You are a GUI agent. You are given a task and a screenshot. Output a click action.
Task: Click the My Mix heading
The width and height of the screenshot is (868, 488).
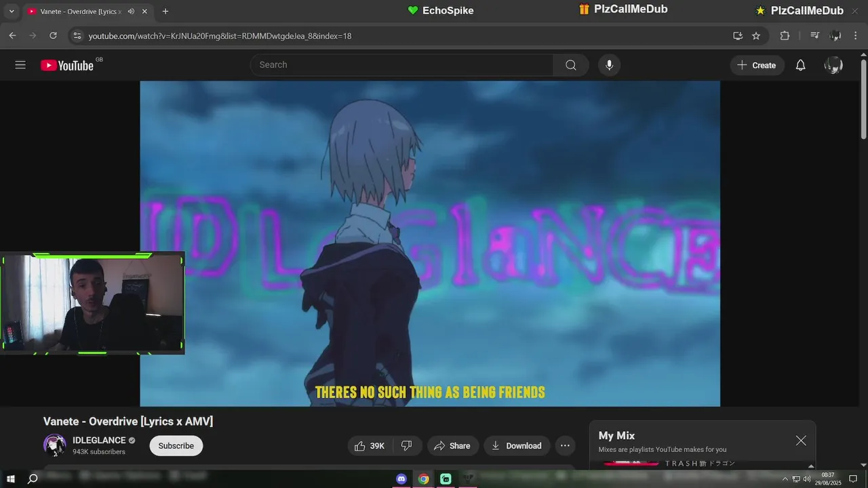point(616,436)
